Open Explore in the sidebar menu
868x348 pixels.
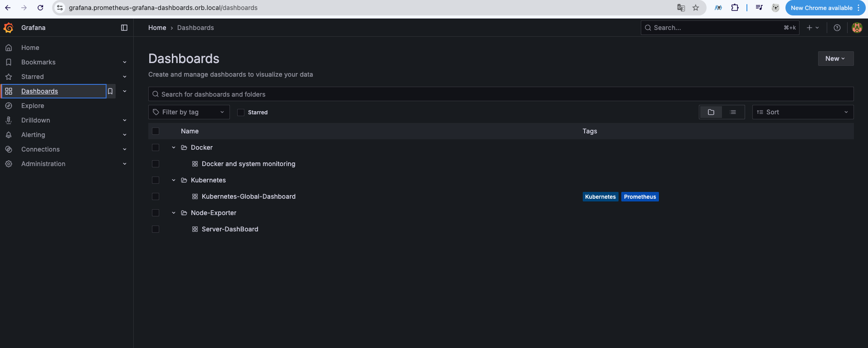pyautogui.click(x=33, y=106)
